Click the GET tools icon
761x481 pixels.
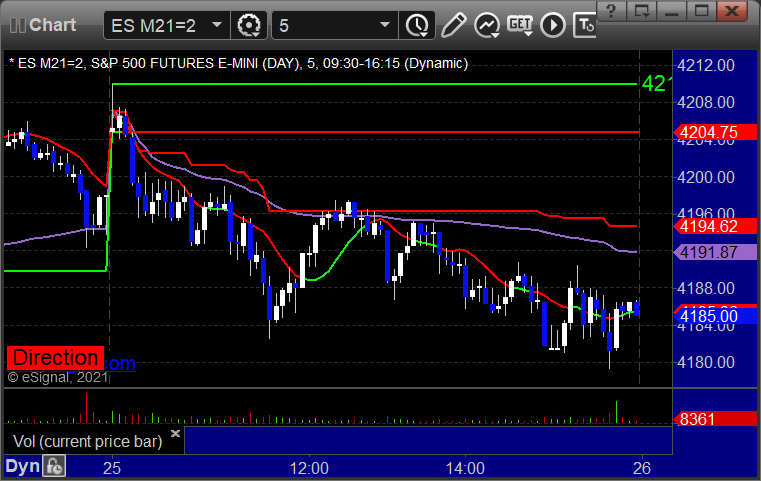point(520,25)
